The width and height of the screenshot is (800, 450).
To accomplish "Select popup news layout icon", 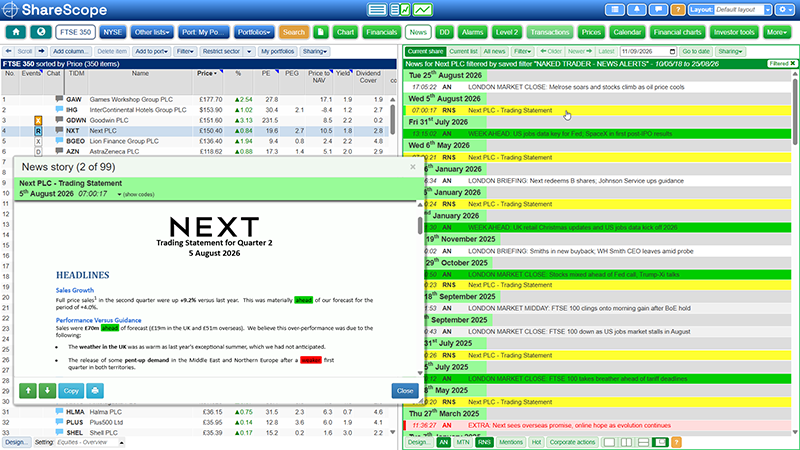I will point(660,442).
